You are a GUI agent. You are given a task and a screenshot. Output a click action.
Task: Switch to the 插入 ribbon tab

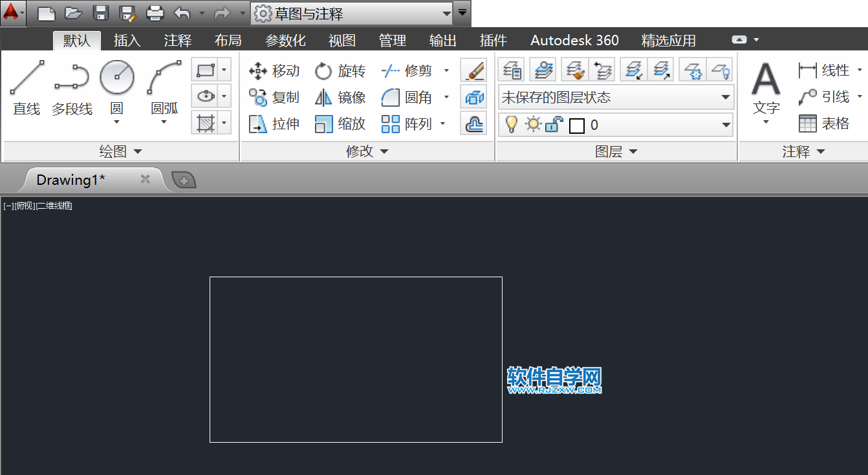127,41
